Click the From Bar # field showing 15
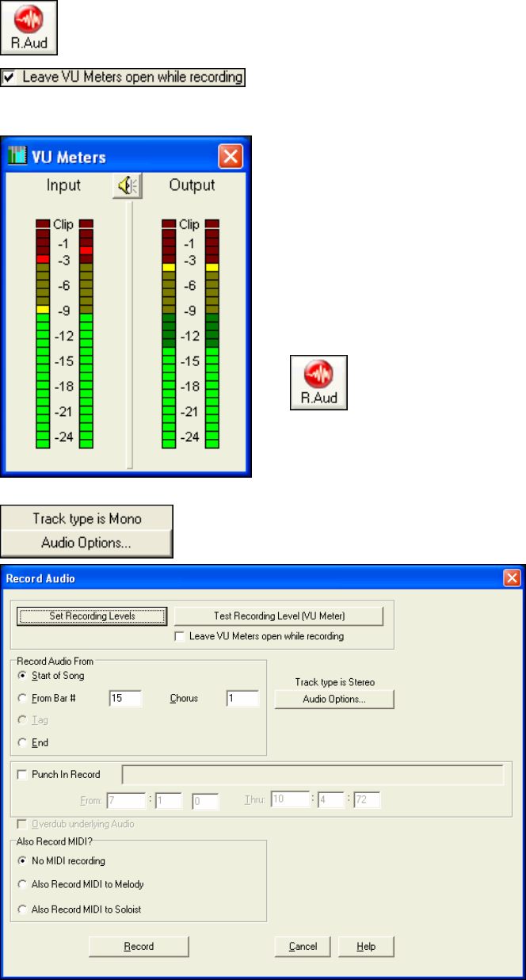The height and width of the screenshot is (980, 526). (x=125, y=698)
